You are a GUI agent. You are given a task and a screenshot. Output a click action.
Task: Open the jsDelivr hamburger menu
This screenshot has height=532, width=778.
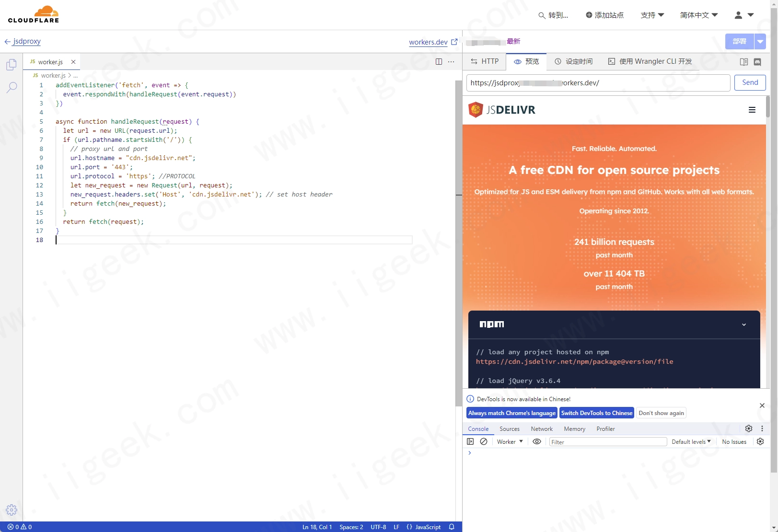(x=752, y=110)
